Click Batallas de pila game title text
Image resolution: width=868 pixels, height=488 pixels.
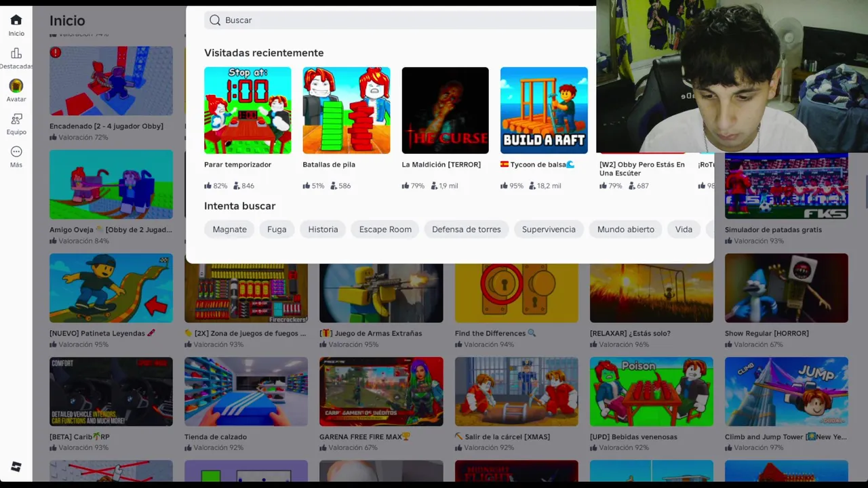[x=329, y=165]
